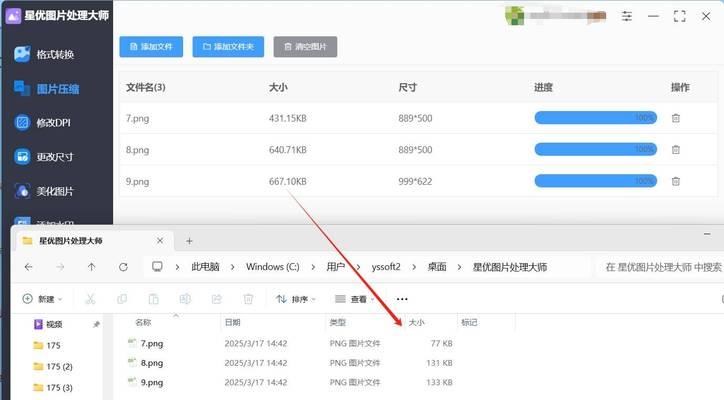Navigate to 桌面 breadcrumb

pyautogui.click(x=437, y=267)
